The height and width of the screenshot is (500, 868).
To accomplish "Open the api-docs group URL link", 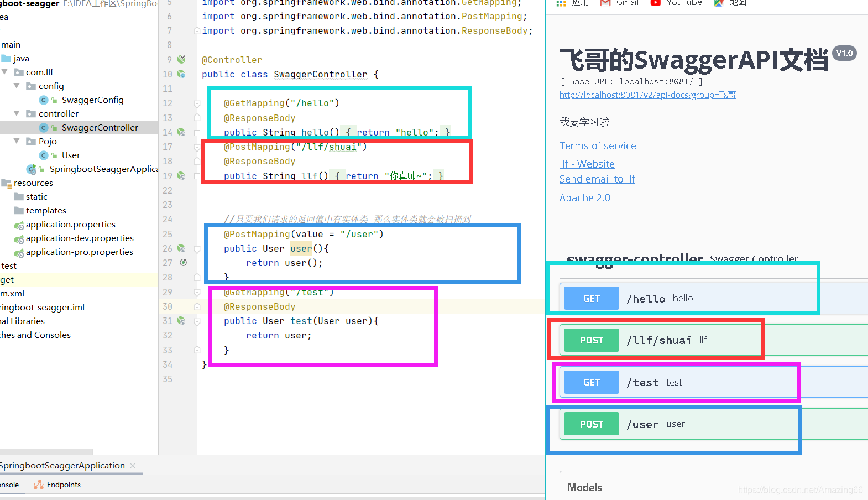I will [x=647, y=95].
